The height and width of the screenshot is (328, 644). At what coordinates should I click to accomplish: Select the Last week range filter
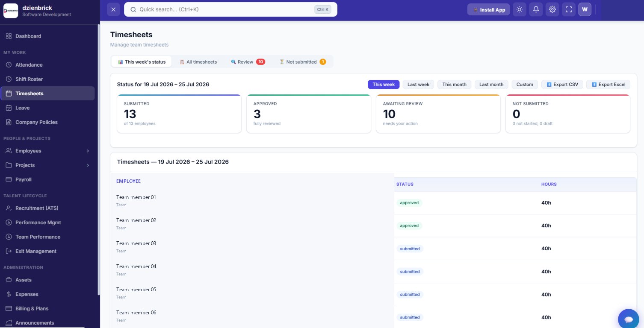pos(418,85)
